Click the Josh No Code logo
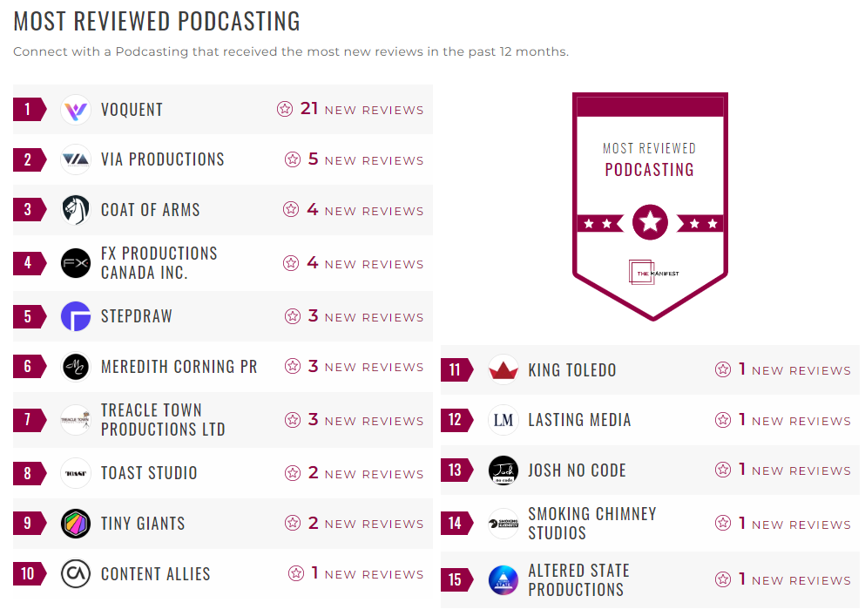The width and height of the screenshot is (865, 616). click(x=503, y=470)
